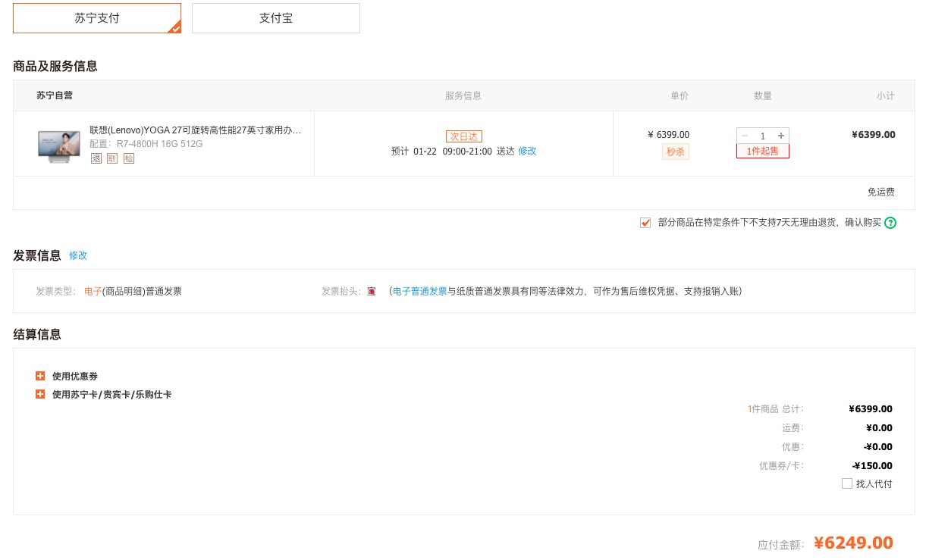
Task: Click the 运费 ¥0.00 shipping value
Action: coord(878,428)
